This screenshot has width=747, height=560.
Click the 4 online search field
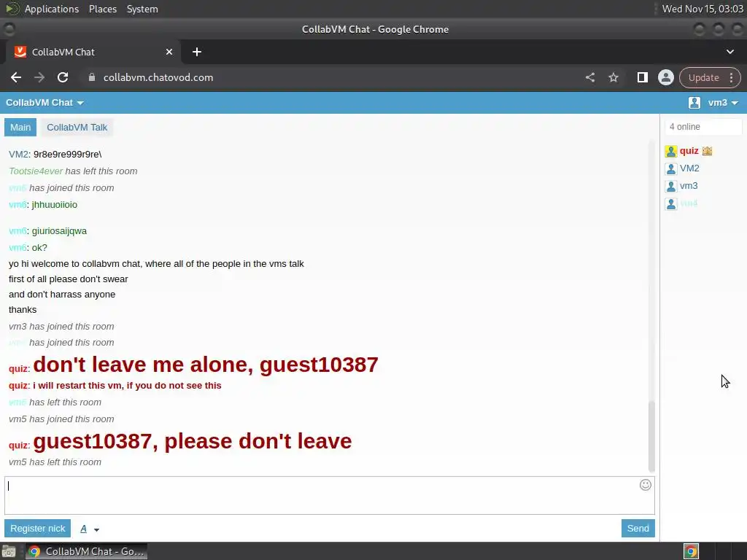(703, 127)
